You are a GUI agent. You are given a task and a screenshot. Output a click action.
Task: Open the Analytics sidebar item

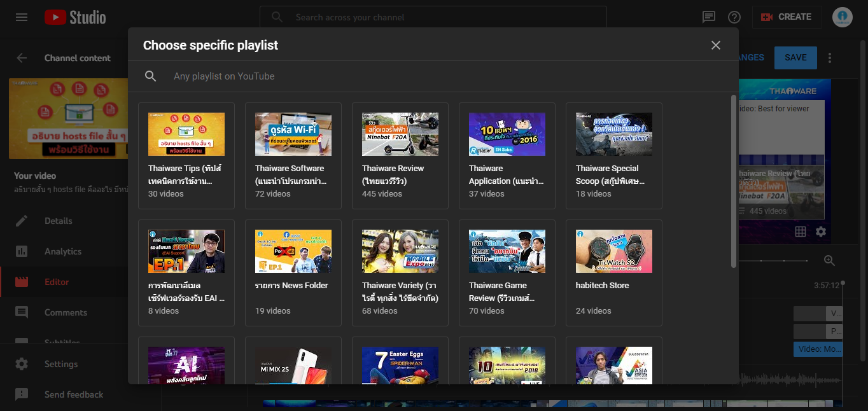pyautogui.click(x=62, y=251)
